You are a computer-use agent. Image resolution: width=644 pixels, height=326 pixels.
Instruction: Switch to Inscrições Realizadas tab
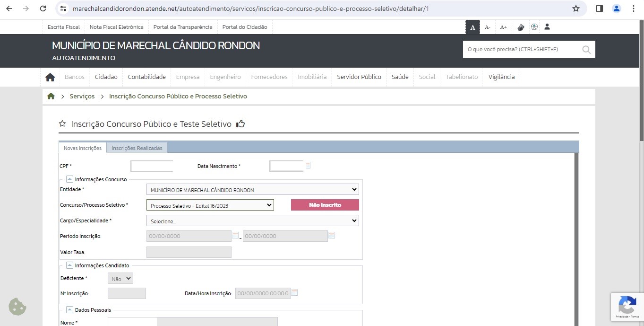click(x=137, y=148)
